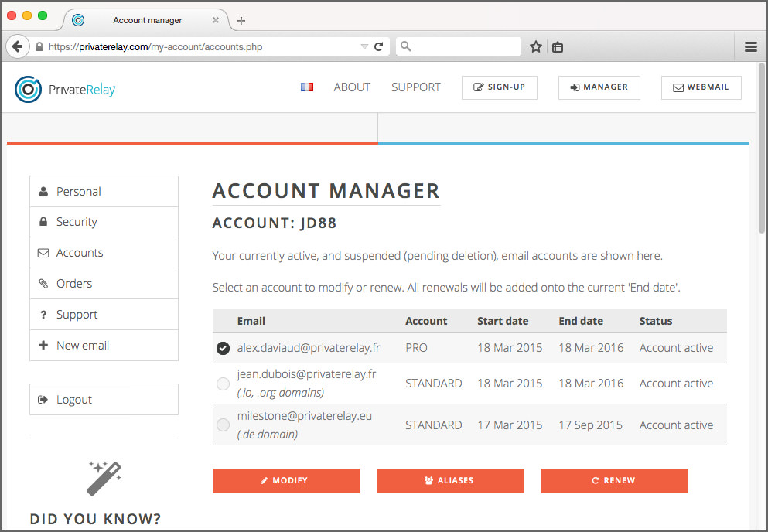The width and height of the screenshot is (768, 532).
Task: Open URL history dropdown arrow
Action: [364, 47]
